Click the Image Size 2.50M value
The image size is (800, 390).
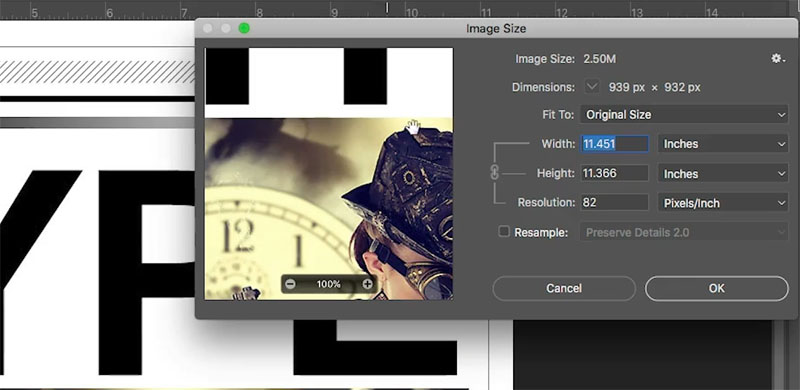pos(599,59)
